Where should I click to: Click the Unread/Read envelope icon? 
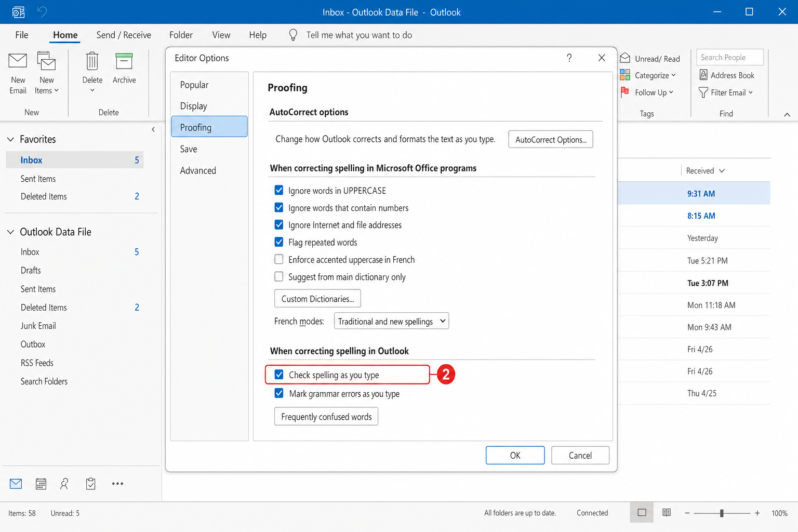point(625,58)
